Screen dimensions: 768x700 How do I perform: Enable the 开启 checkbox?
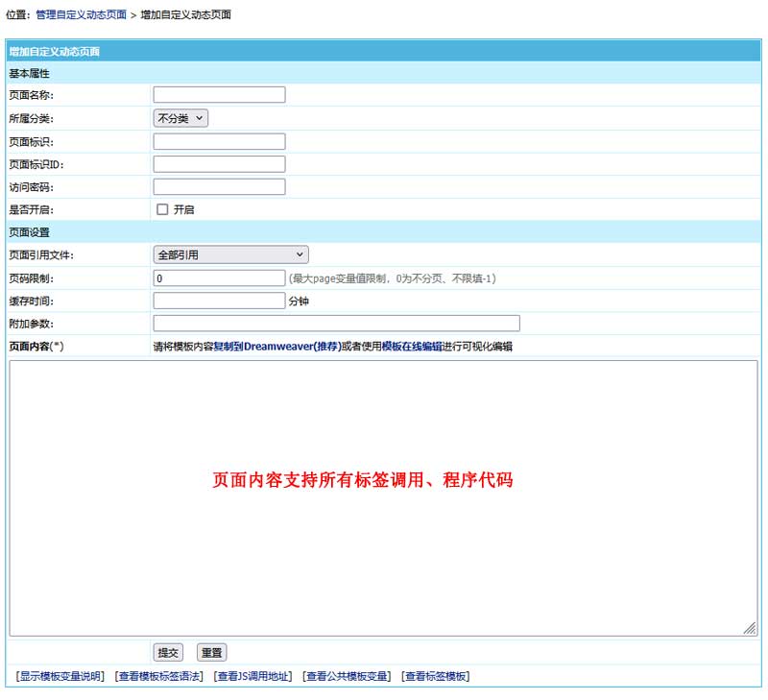pos(162,209)
